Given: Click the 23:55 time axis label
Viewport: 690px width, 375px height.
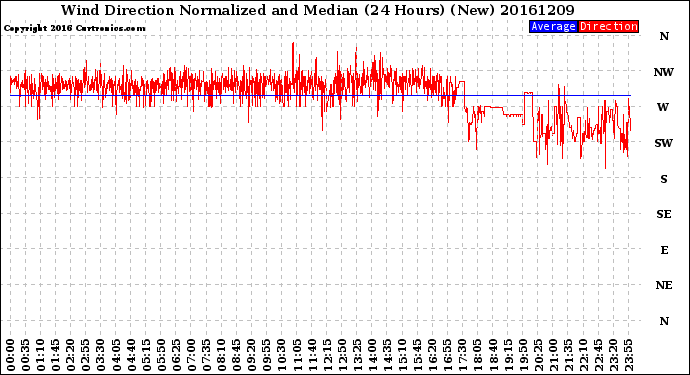Looking at the screenshot, I should [x=628, y=355].
